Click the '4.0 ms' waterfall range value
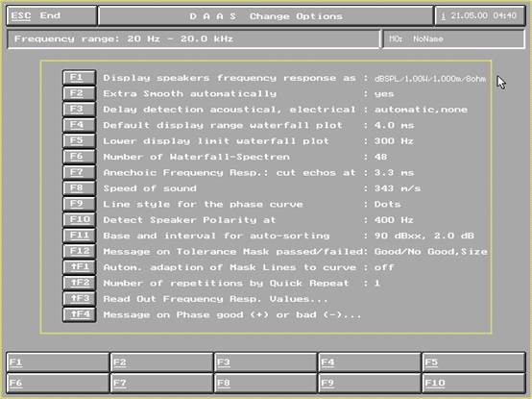The width and height of the screenshot is (532, 399). click(395, 125)
